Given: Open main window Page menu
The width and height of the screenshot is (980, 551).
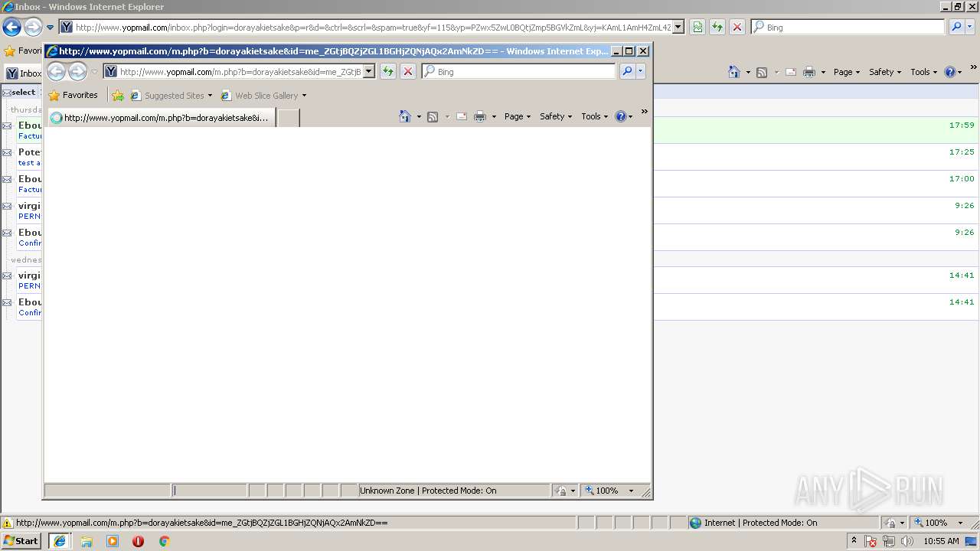Looking at the screenshot, I should click(847, 72).
